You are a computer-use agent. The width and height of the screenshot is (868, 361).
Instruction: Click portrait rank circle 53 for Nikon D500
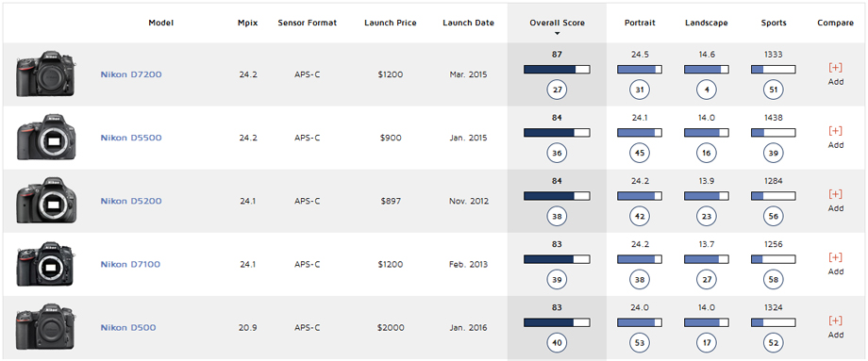(640, 343)
